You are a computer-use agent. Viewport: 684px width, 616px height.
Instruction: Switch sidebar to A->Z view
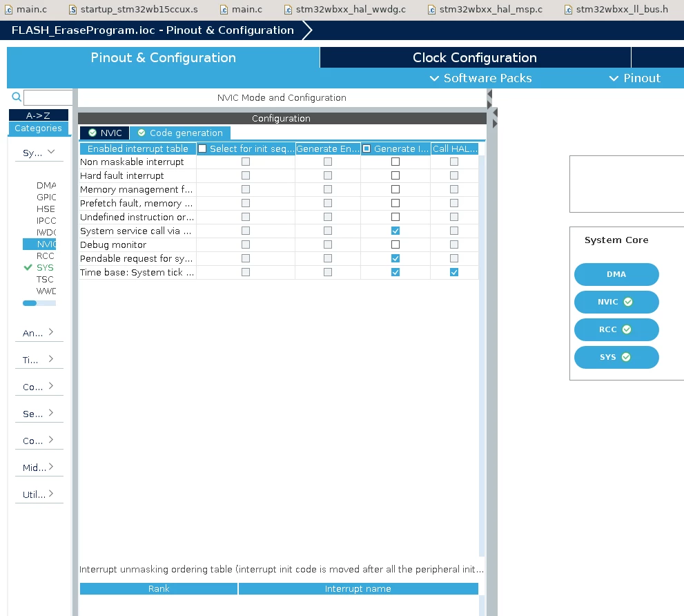click(x=39, y=115)
